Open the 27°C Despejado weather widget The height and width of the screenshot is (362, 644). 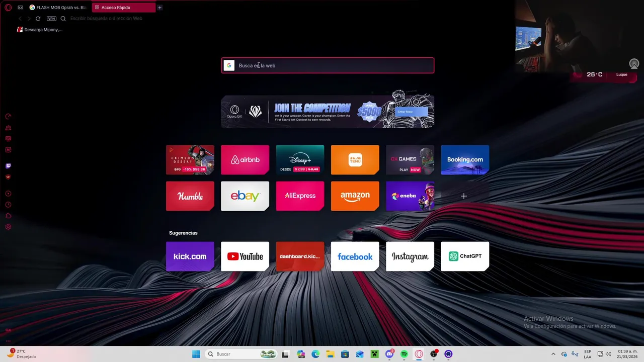(21, 354)
